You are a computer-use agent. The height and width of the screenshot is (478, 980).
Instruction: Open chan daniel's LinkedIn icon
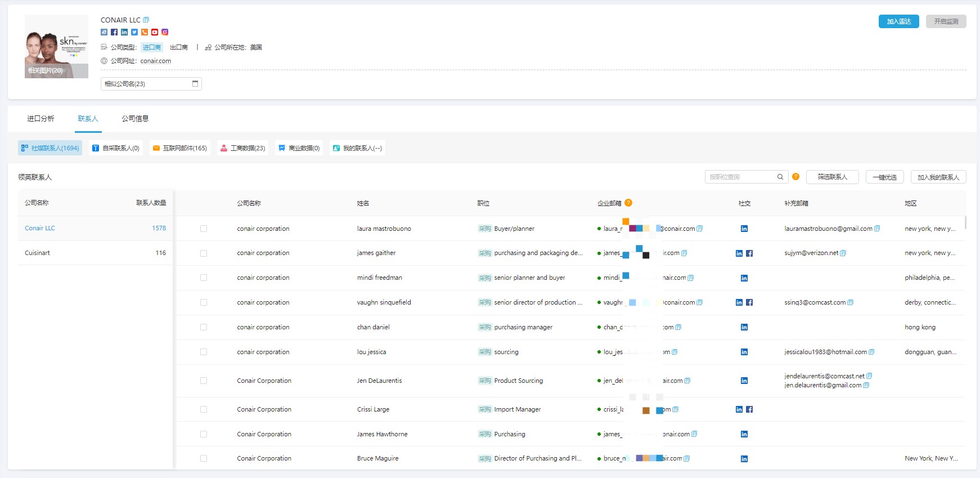click(744, 327)
